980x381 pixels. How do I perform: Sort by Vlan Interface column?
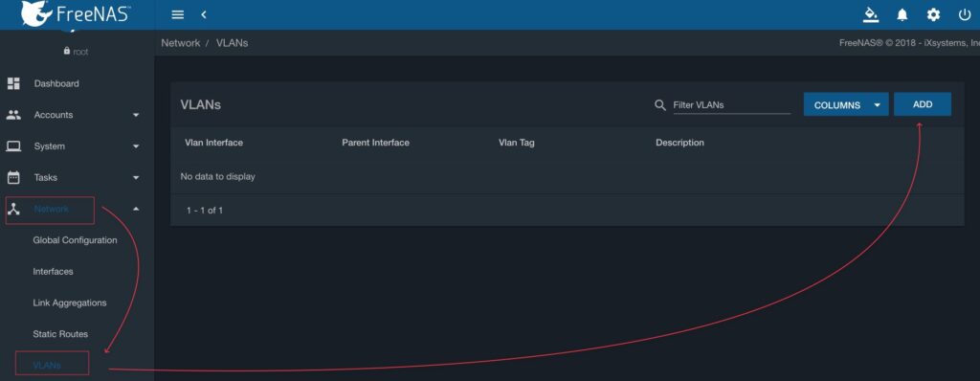click(x=213, y=143)
